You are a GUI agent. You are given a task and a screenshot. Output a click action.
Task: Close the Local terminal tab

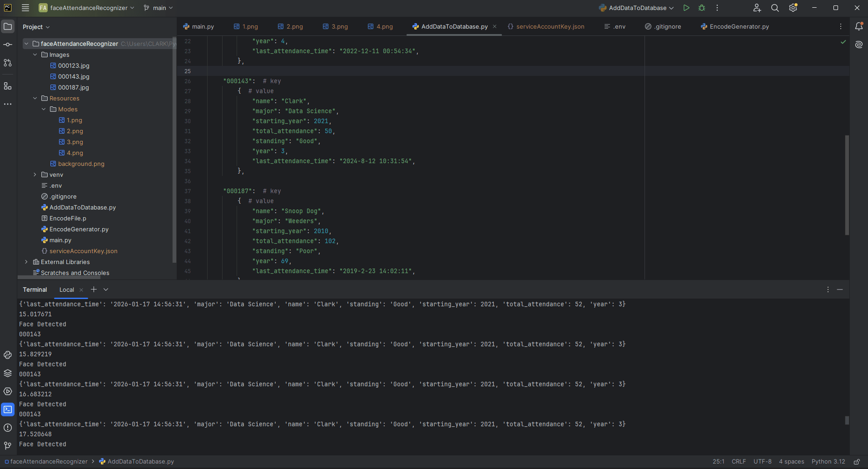coord(81,290)
